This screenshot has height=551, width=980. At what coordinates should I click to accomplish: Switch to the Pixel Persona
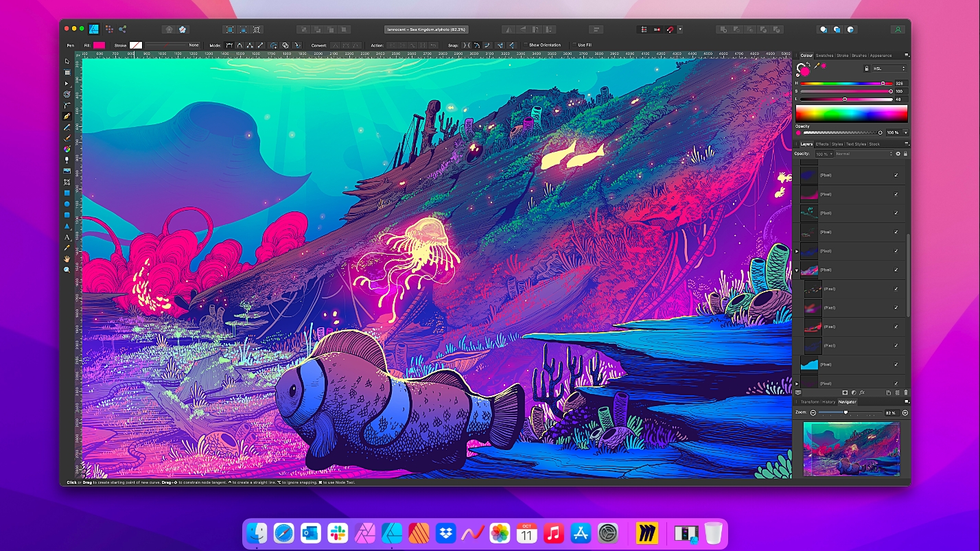coord(108,30)
